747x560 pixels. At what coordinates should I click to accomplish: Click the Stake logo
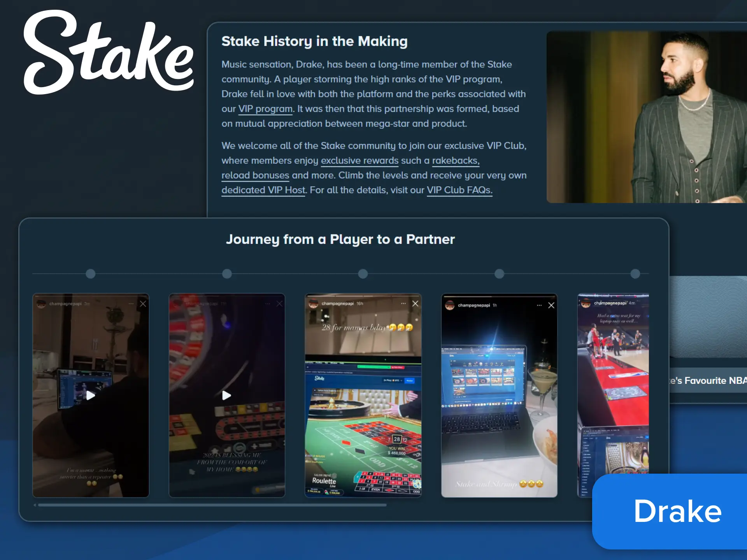click(109, 52)
